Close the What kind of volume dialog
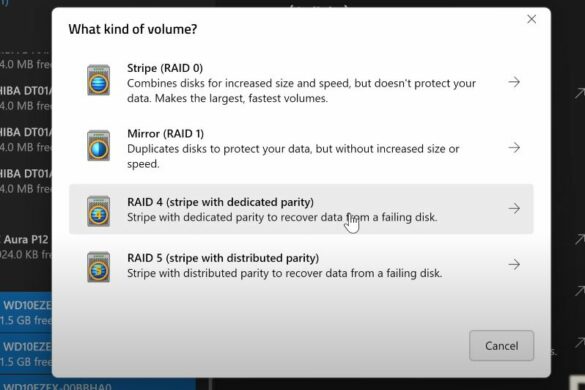This screenshot has height=390, width=585. (531, 19)
